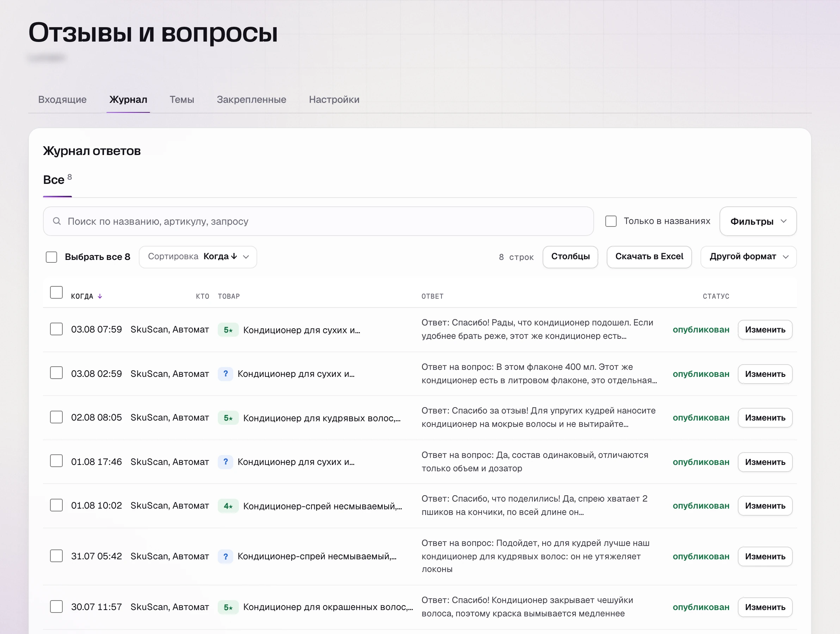This screenshot has height=634, width=840.
Task: Tick the Выбрать все 8 checkbox
Action: coord(51,257)
